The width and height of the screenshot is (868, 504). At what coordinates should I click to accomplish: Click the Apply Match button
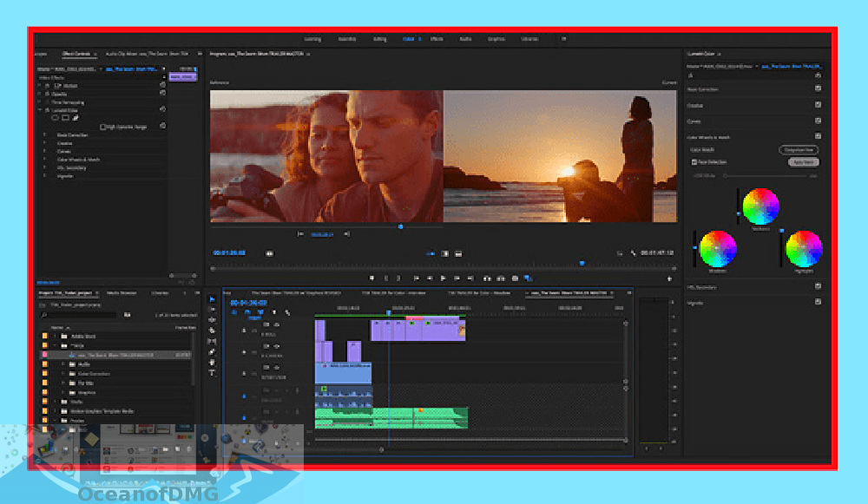click(803, 162)
